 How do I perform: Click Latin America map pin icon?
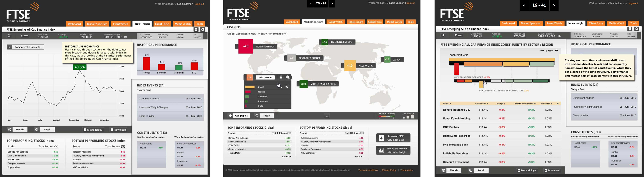click(281, 77)
